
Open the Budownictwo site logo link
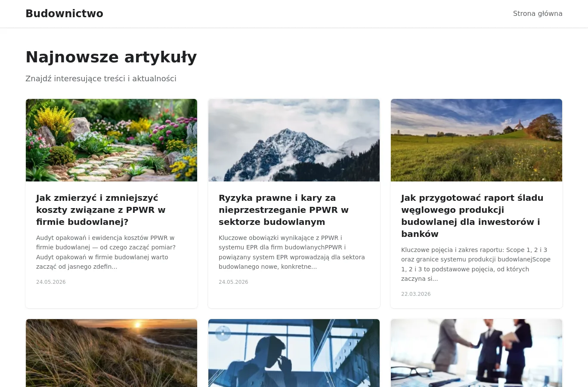click(x=64, y=13)
